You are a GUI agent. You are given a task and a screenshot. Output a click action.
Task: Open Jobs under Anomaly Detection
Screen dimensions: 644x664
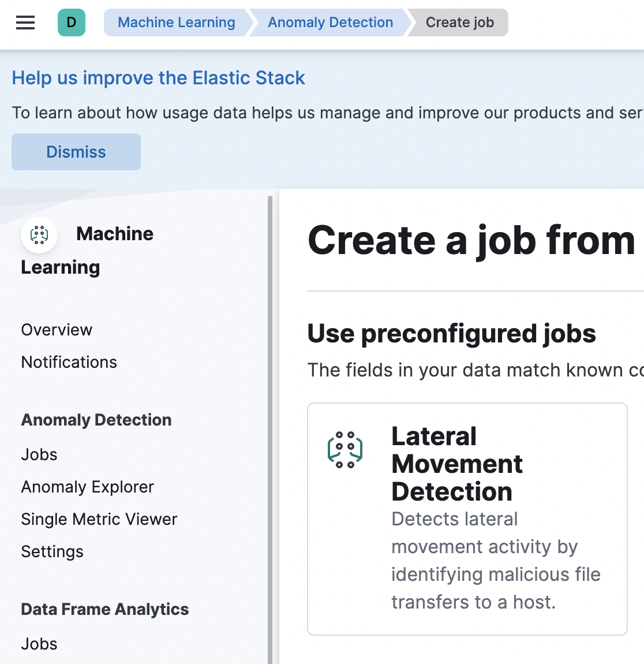click(x=39, y=455)
